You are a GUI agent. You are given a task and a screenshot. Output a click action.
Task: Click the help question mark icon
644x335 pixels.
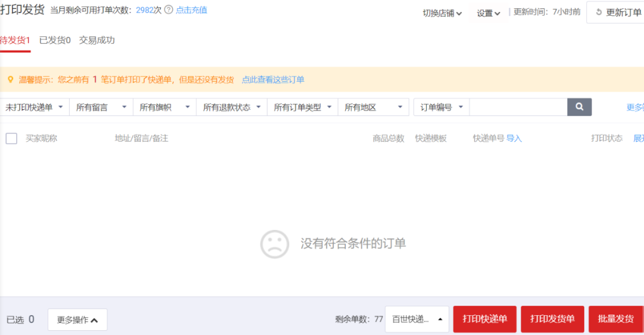click(168, 10)
